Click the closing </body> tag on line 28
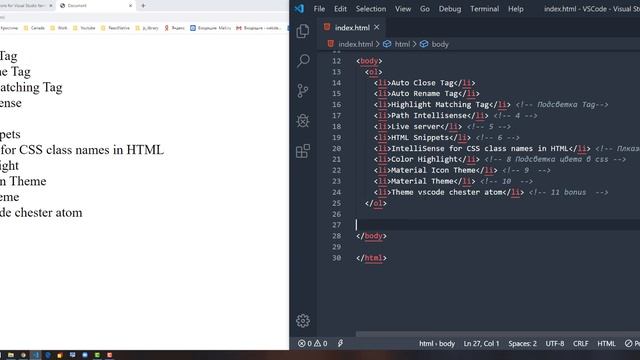 click(x=371, y=236)
